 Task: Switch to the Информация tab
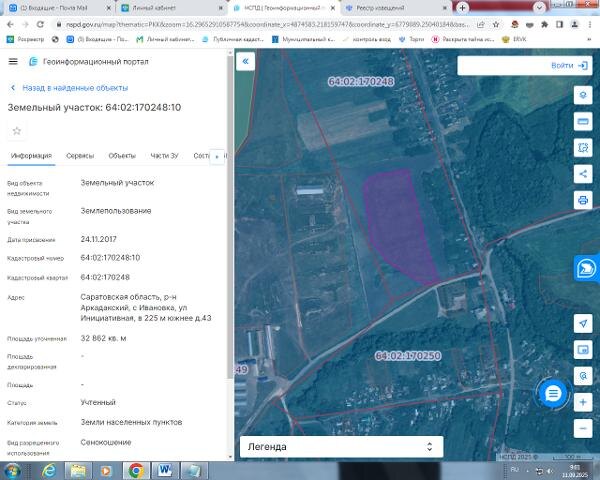tap(31, 156)
